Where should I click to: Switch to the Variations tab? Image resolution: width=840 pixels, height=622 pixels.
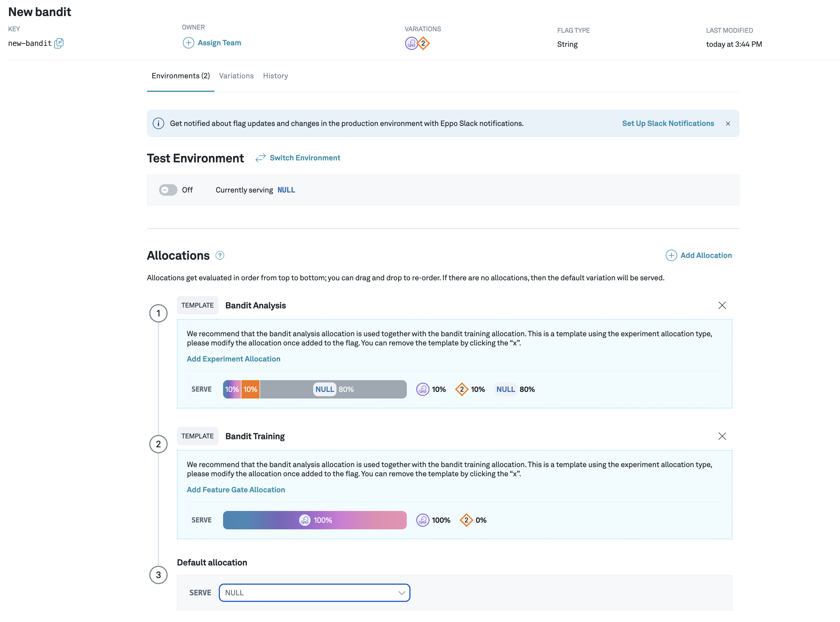pos(236,76)
